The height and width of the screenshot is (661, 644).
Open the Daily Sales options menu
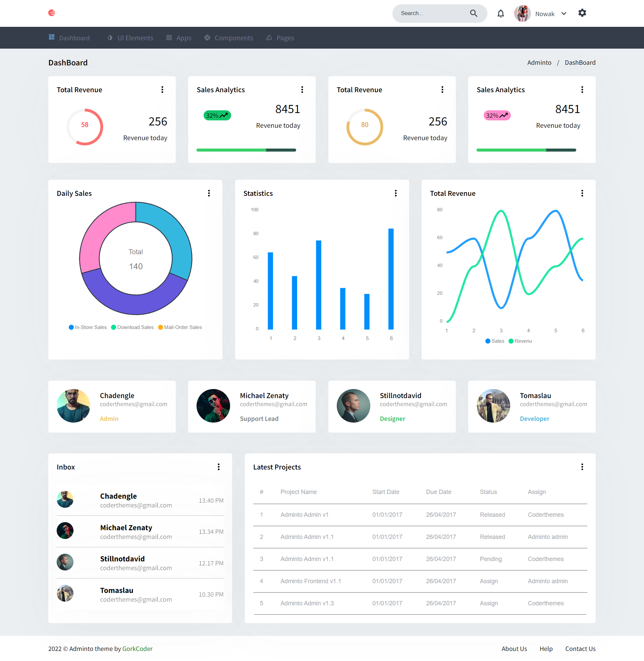pos(209,193)
